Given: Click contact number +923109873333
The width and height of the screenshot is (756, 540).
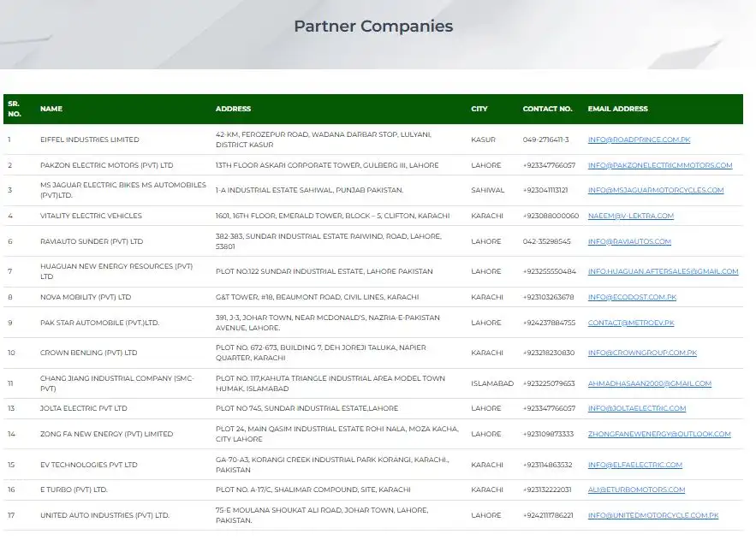Looking at the screenshot, I should pyautogui.click(x=548, y=434).
